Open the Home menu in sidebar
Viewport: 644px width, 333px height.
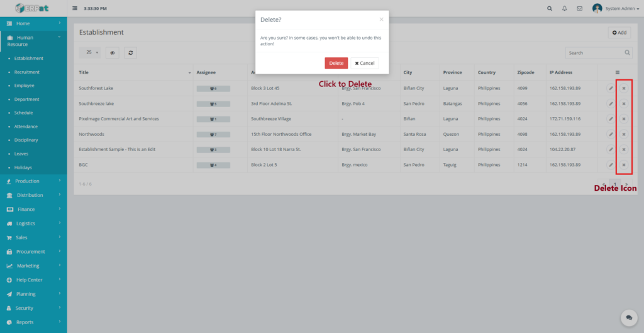tap(33, 23)
